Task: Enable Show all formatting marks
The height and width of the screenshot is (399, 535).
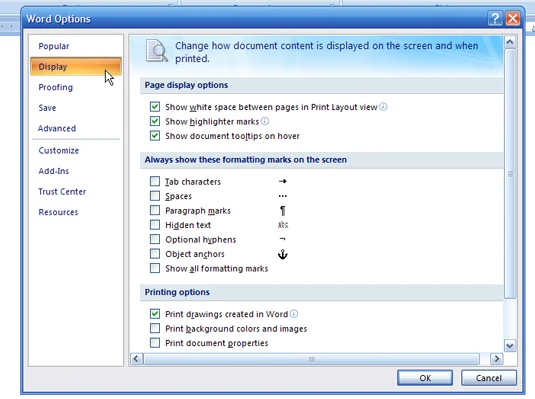Action: tap(155, 268)
